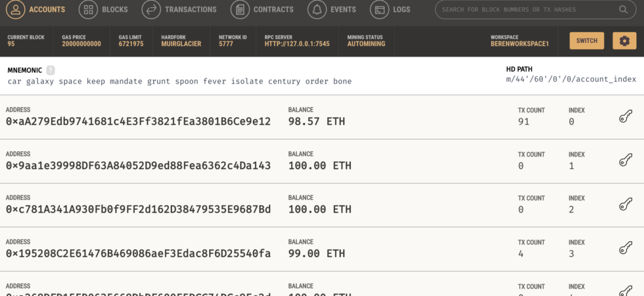The image size is (644, 296).
Task: Click the mnemonic help question mark
Action: (x=51, y=70)
